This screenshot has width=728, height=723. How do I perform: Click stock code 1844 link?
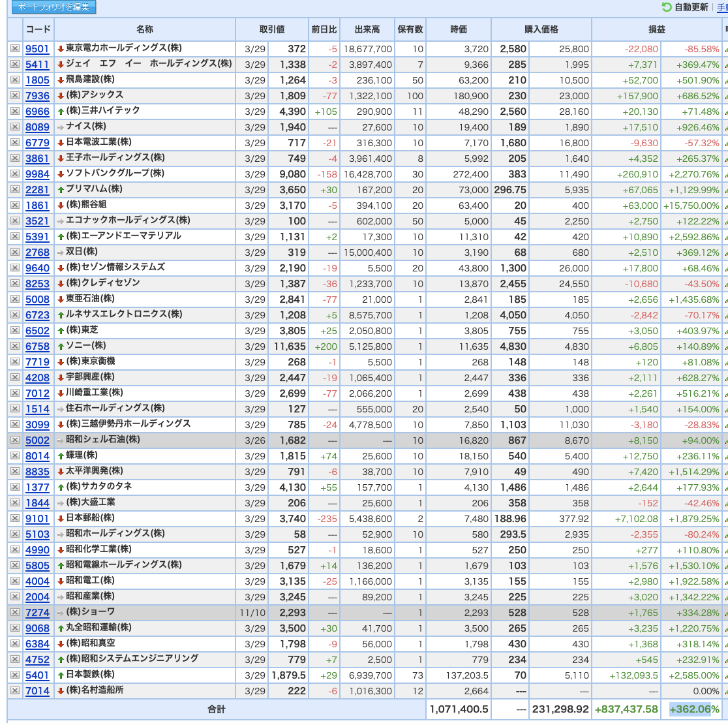[37, 503]
